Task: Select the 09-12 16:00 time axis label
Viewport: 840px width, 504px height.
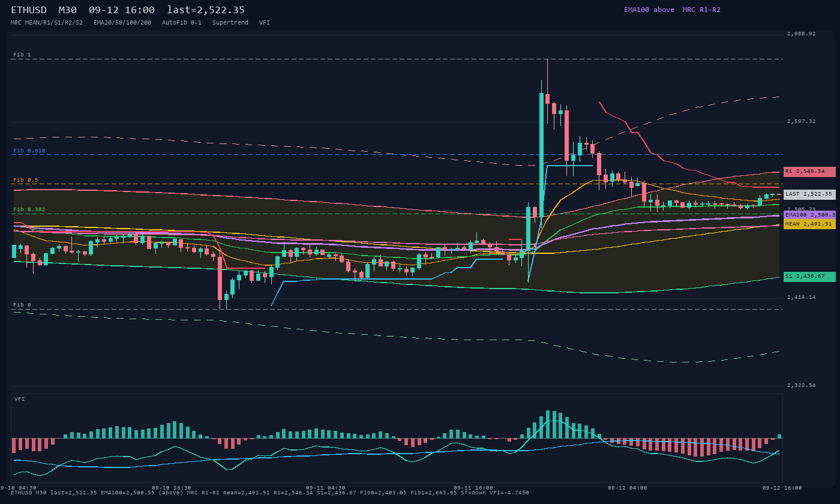Action: pos(782,488)
